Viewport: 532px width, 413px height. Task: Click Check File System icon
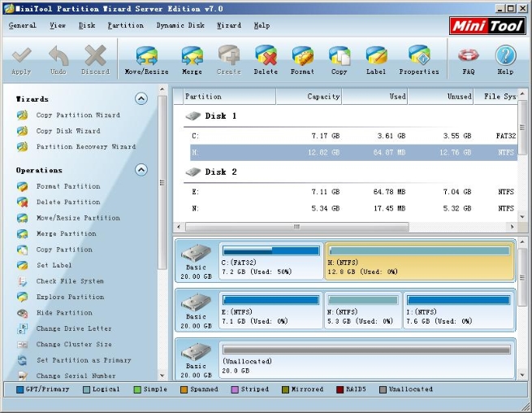pos(23,281)
